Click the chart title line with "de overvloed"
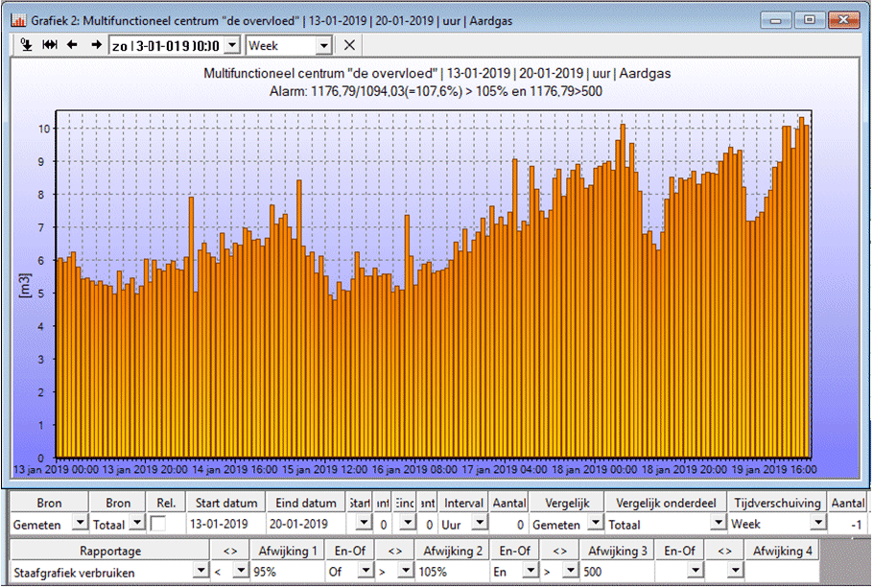The height and width of the screenshot is (588, 873). pyautogui.click(x=437, y=74)
